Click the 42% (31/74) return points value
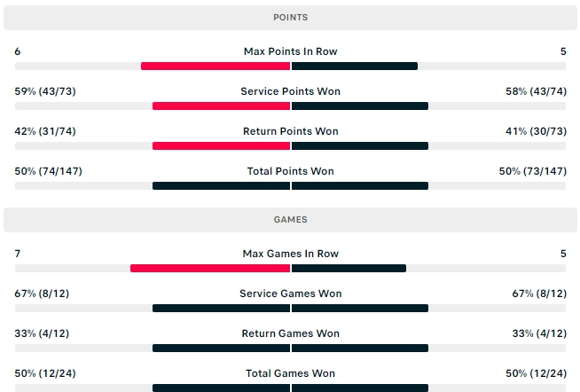 tap(45, 131)
